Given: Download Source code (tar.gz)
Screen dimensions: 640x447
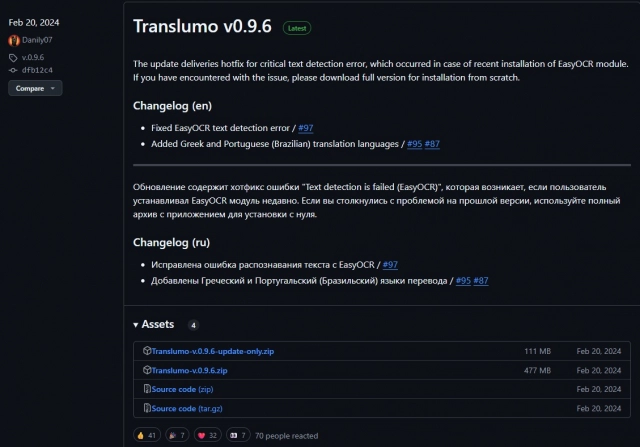Looking at the screenshot, I should click(x=187, y=409).
